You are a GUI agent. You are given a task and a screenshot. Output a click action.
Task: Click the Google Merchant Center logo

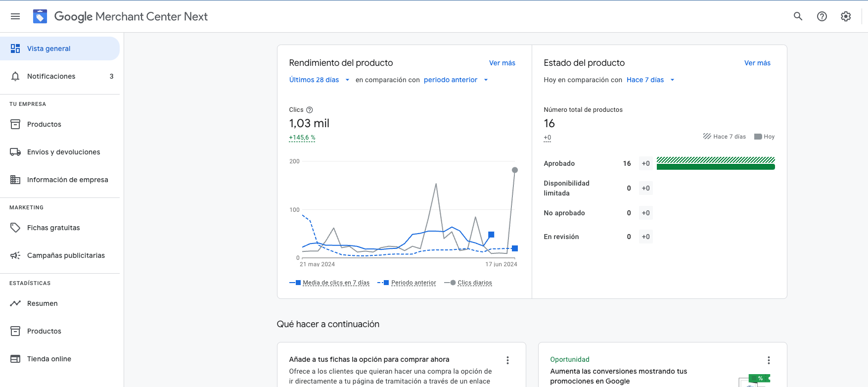pos(40,16)
